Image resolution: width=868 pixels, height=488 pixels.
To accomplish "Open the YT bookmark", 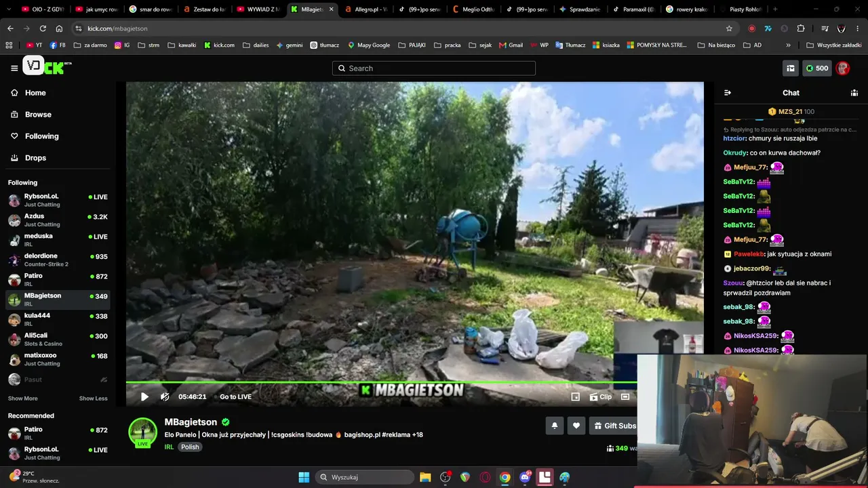I will 34,45.
